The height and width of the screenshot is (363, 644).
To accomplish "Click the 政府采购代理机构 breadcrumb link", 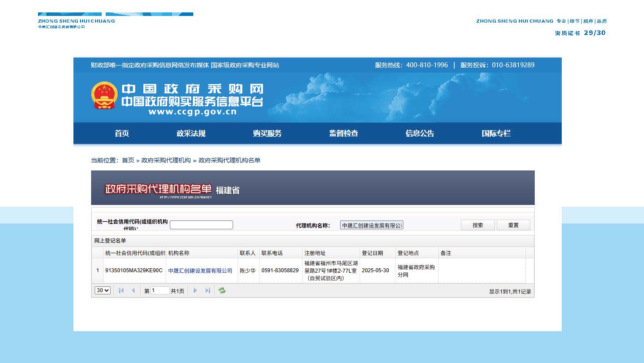I will click(166, 160).
